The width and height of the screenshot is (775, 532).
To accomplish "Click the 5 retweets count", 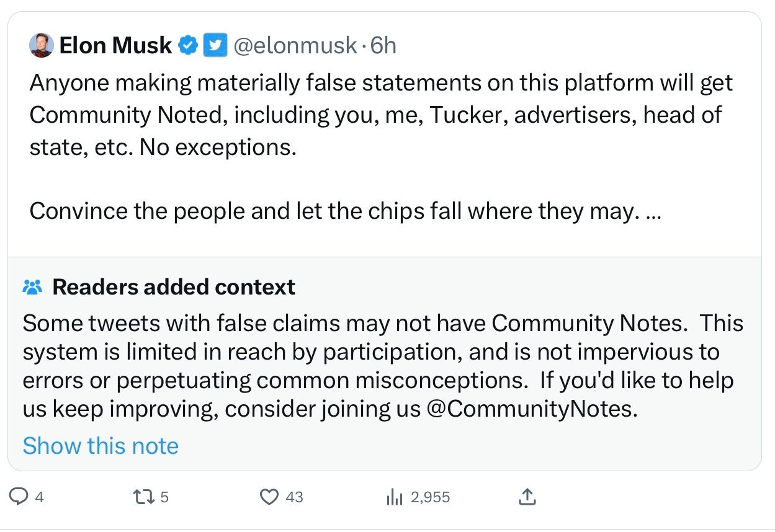I will pyautogui.click(x=164, y=497).
